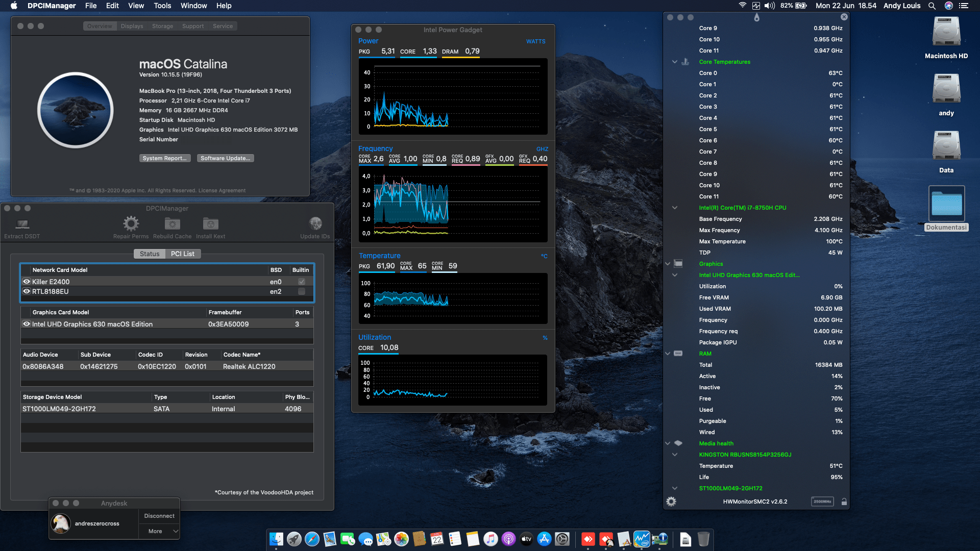This screenshot has height=551, width=980.
Task: Collapse the Core Temperatures group
Action: tap(675, 62)
